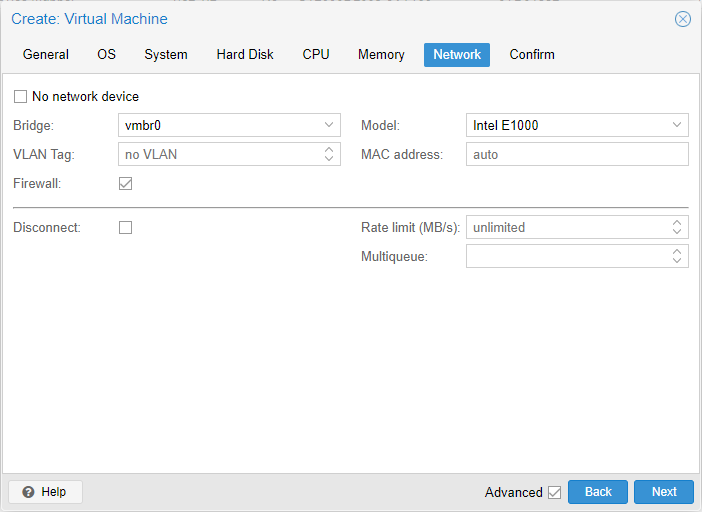Click the Multiqueue spinner arrows

[677, 257]
